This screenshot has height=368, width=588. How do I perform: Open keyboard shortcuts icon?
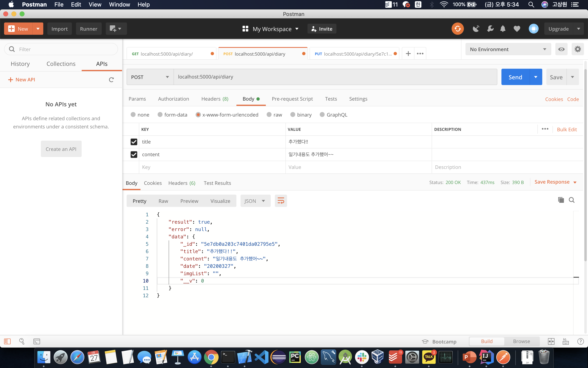(x=566, y=341)
